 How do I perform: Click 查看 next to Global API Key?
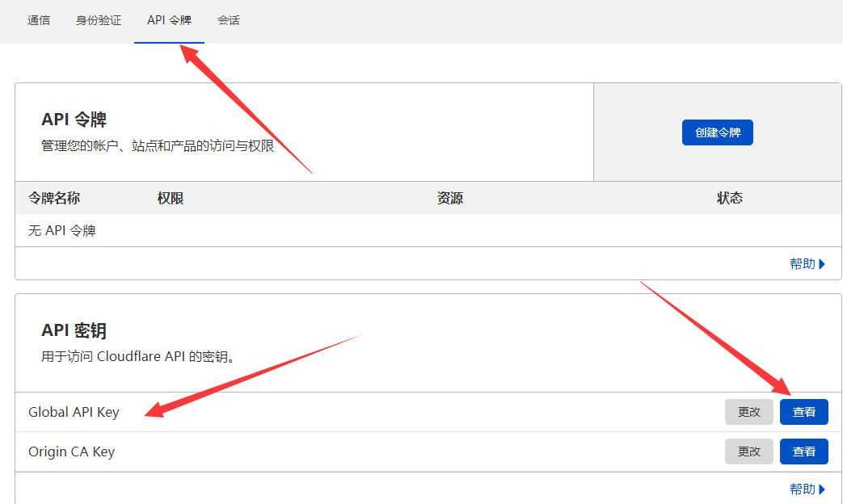coord(803,411)
